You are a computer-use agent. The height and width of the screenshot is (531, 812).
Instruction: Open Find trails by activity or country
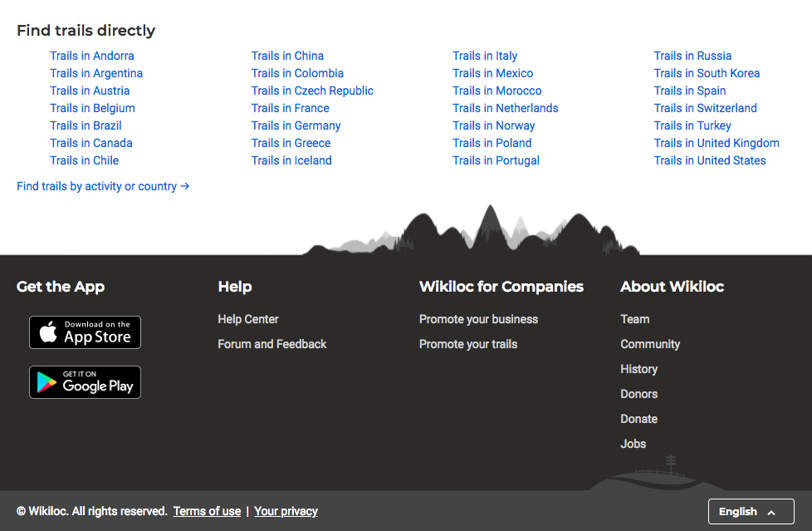(x=103, y=186)
